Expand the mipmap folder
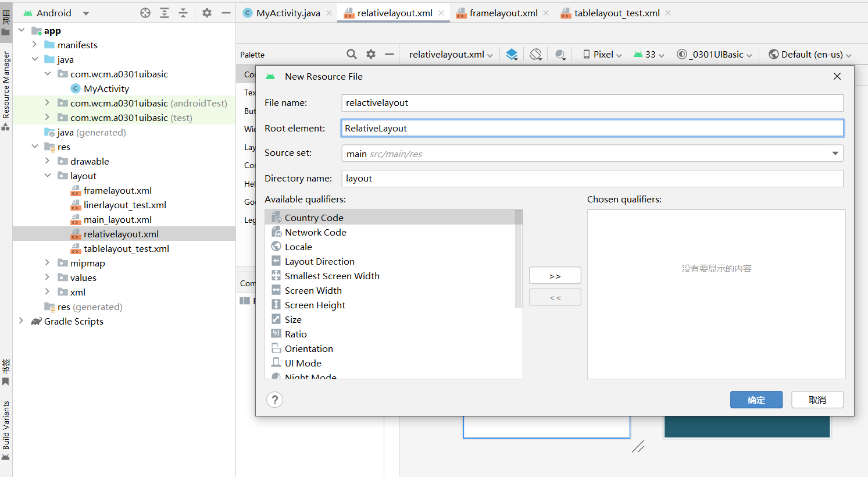 pyautogui.click(x=47, y=263)
